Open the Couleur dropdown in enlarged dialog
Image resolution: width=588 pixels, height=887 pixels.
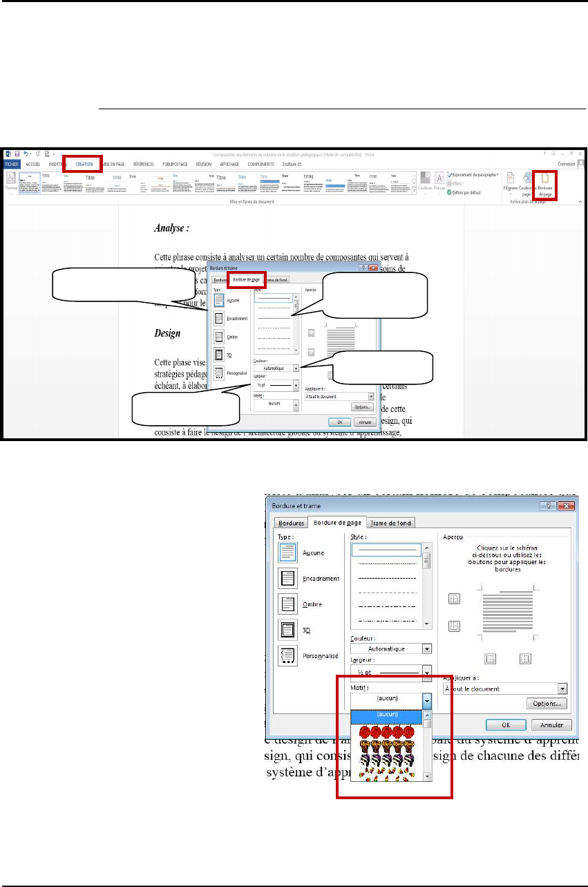pos(427,648)
